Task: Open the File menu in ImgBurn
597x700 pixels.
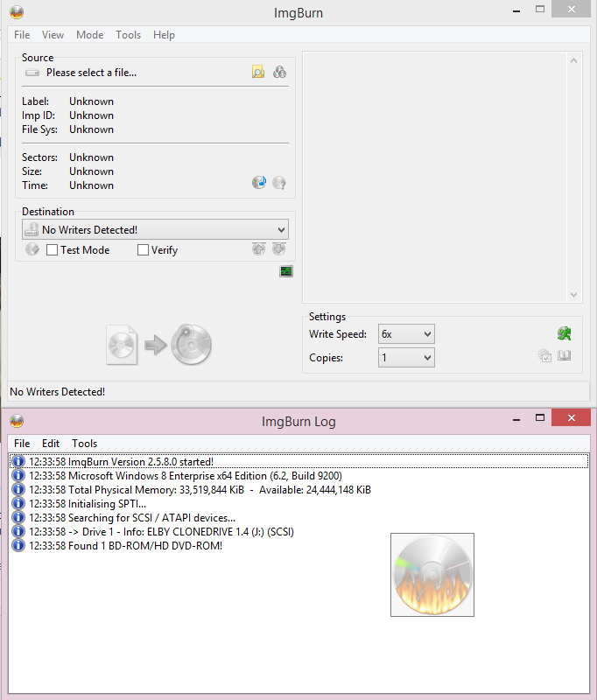Action: (22, 35)
